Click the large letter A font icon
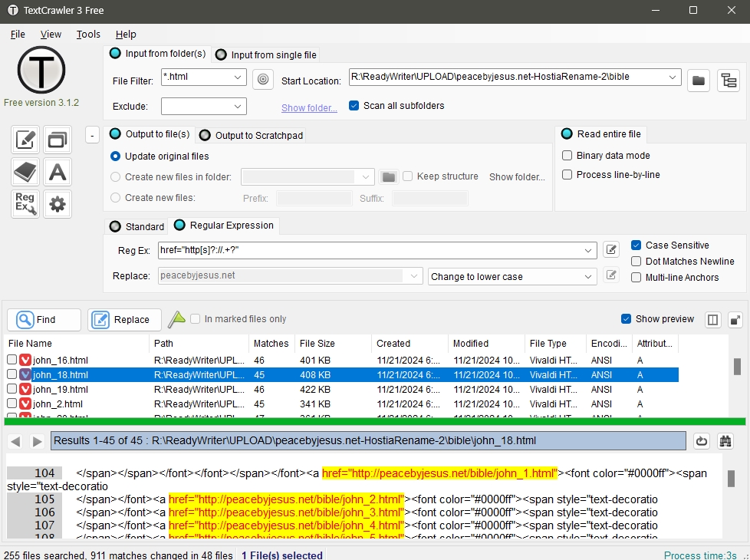 tap(58, 172)
